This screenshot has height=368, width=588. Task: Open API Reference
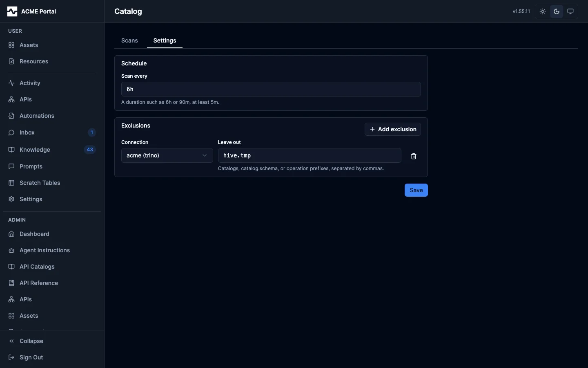(52, 283)
